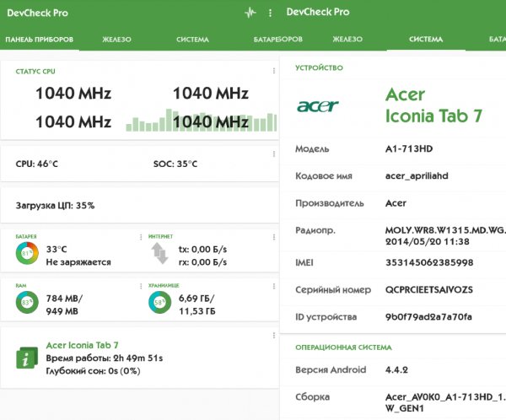Screen dimensions: 506x420
Task: Open the Acer Iconia Tab 7 card options menu
Action: pos(274,336)
